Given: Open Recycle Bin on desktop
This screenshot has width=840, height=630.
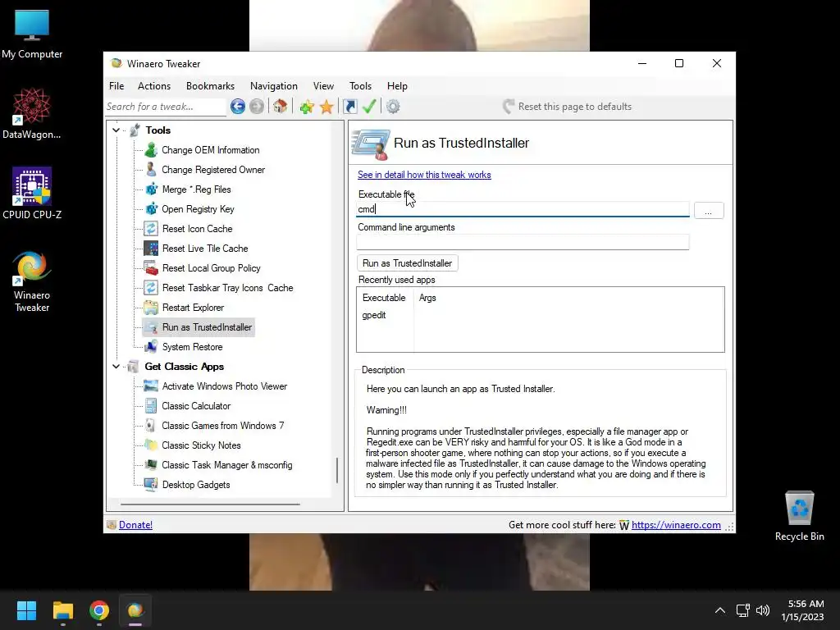Looking at the screenshot, I should (x=799, y=517).
